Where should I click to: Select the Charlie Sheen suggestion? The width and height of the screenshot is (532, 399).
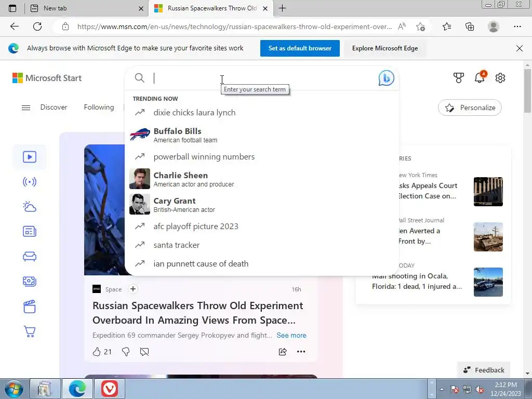[x=262, y=179]
